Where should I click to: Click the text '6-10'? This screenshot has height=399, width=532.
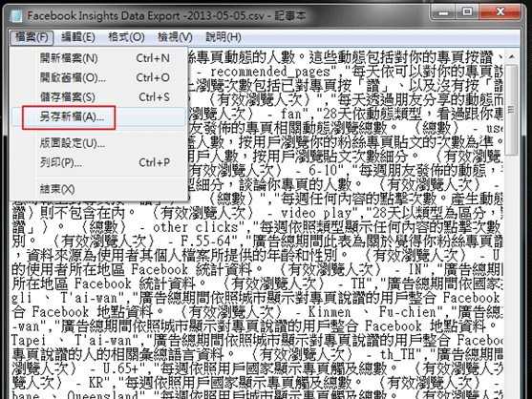point(323,171)
